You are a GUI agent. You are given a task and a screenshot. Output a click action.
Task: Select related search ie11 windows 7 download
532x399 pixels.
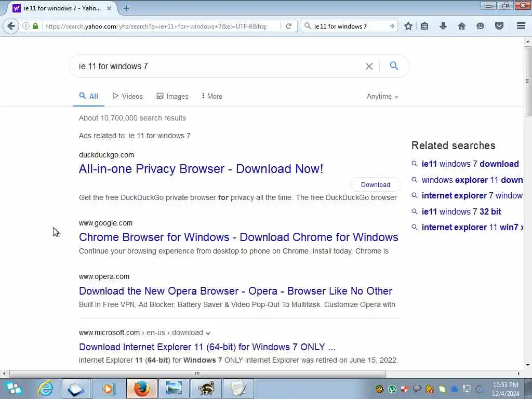click(470, 164)
